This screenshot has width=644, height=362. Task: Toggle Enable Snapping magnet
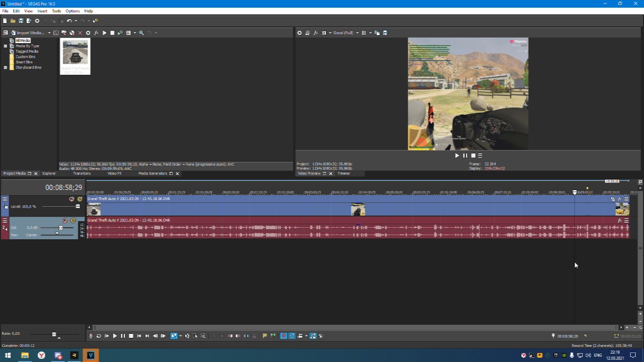tap(284, 336)
